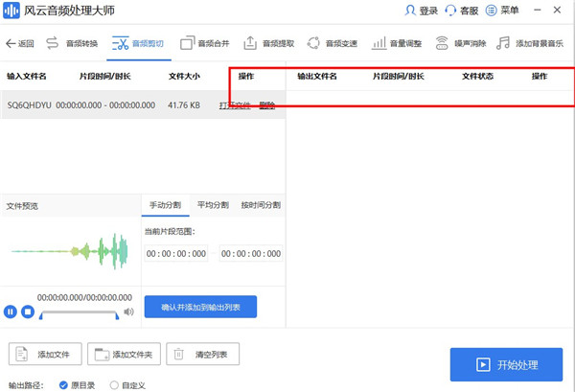The height and width of the screenshot is (392, 575).
Task: Click the 开始处理 button
Action: [506, 365]
